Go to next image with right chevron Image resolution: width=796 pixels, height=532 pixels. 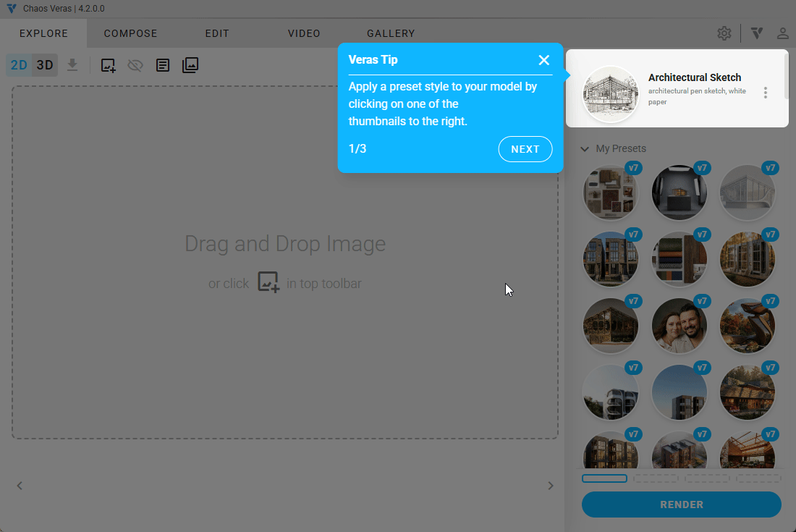(x=550, y=486)
